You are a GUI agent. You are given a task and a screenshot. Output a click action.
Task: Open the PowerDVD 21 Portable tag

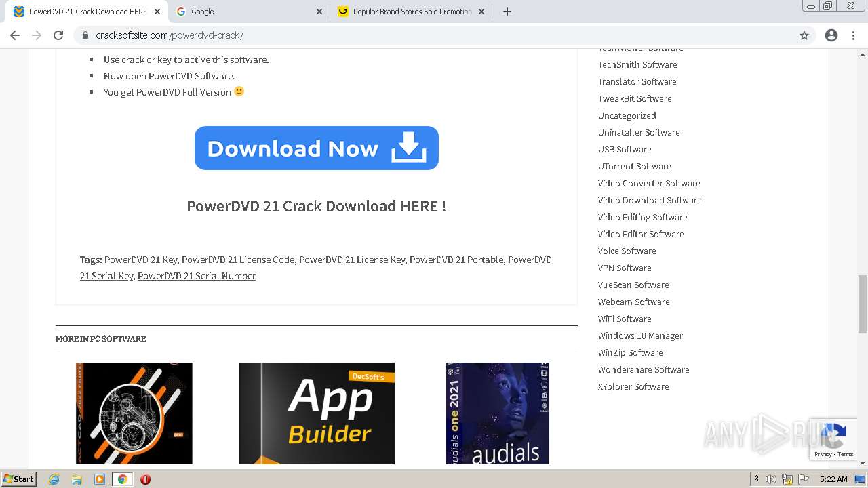pos(456,260)
